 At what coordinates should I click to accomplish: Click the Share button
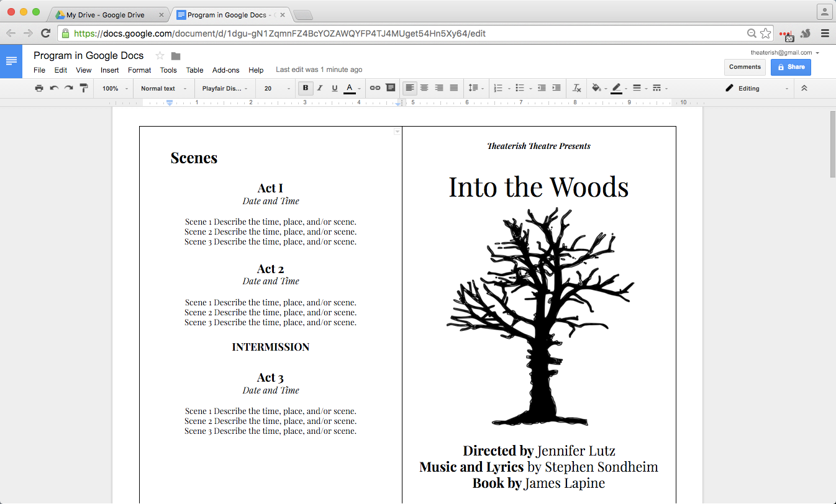pos(791,67)
